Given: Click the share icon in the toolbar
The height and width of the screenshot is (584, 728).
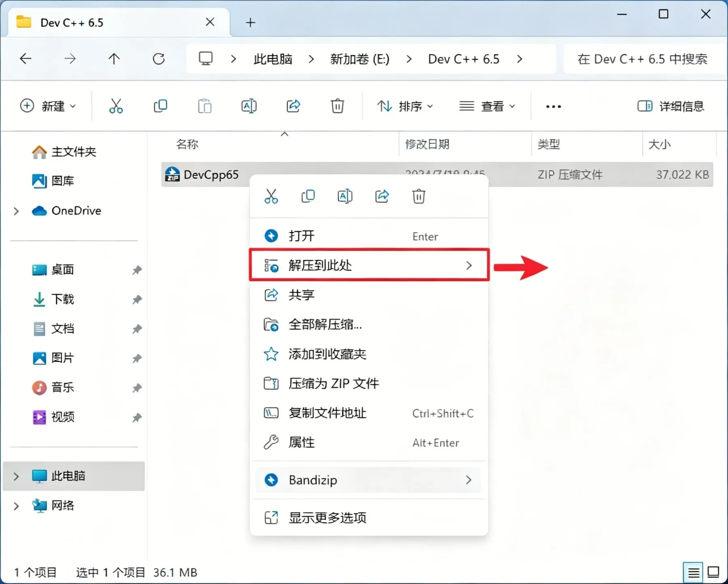Looking at the screenshot, I should (x=293, y=106).
